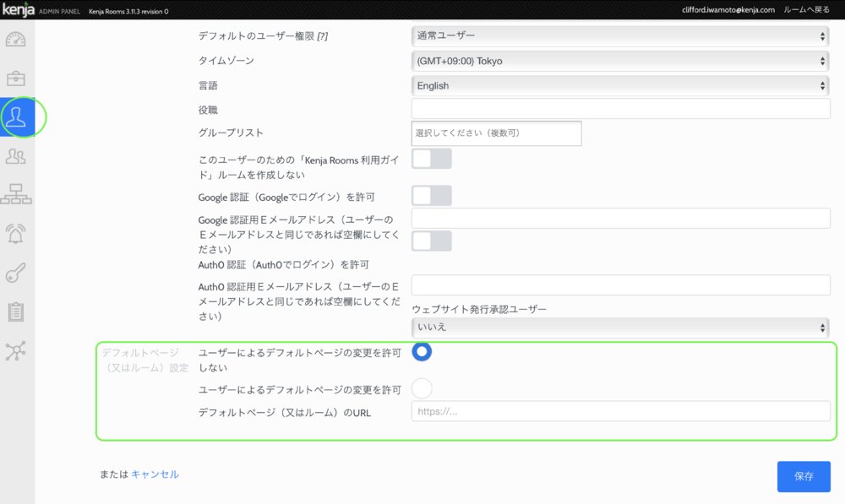Select the unselected radio ユーザーによるデフォルトページの変更を許可
This screenshot has height=504, width=845.
coord(422,388)
